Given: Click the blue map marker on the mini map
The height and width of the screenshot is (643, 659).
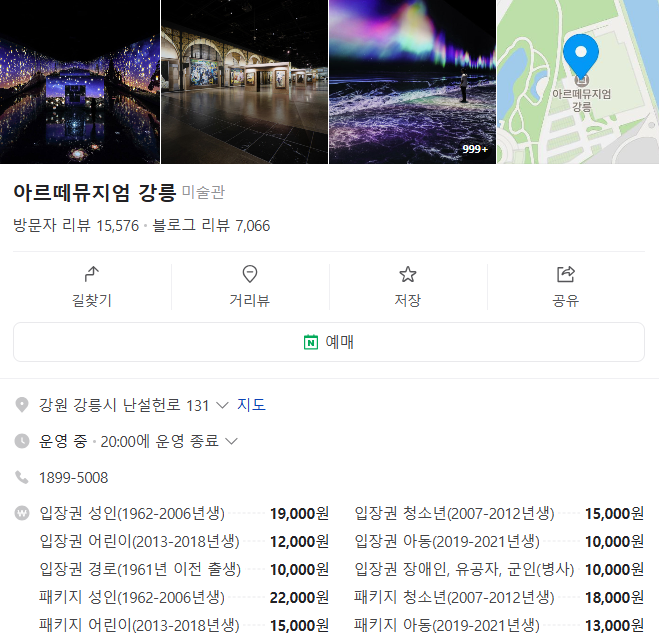Looking at the screenshot, I should (x=581, y=57).
